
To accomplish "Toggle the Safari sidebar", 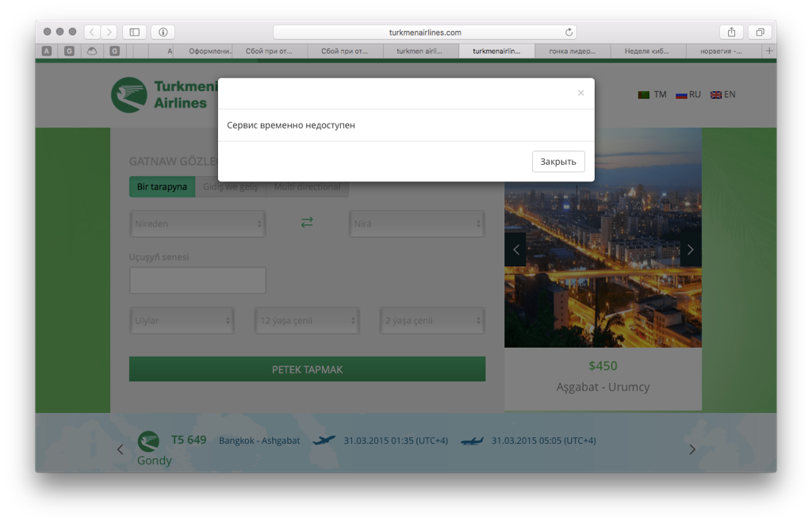I will [x=134, y=32].
